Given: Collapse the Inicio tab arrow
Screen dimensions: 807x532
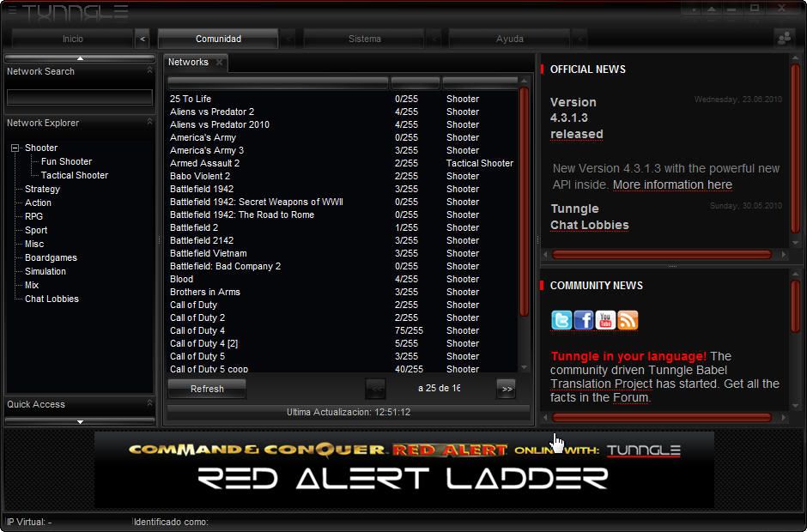Looking at the screenshot, I should pyautogui.click(x=142, y=39).
